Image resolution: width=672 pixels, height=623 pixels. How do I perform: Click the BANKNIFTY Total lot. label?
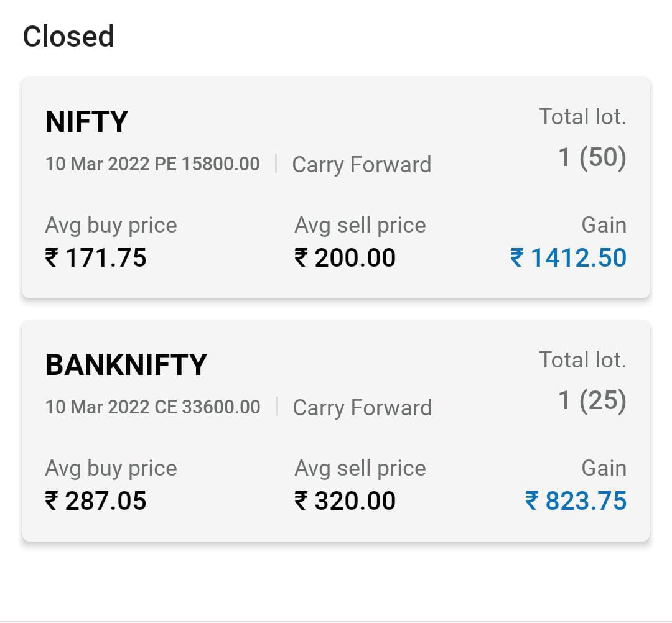[582, 360]
